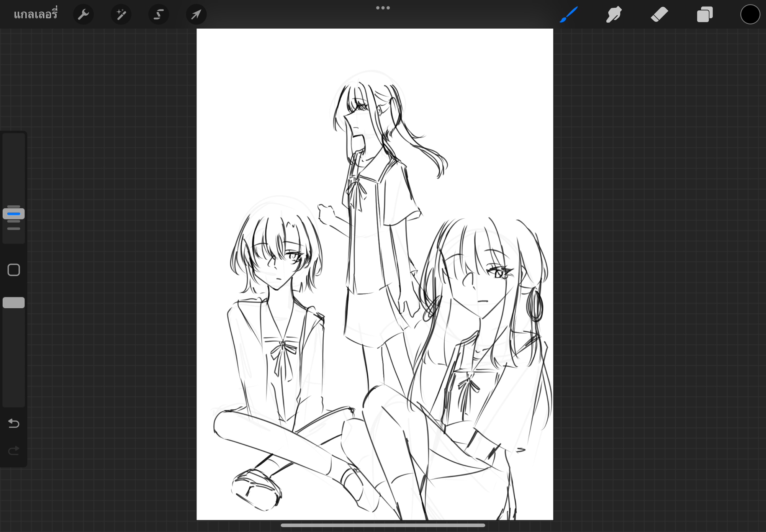Tap the square Modify button in sidebar
The height and width of the screenshot is (532, 766).
14,270
